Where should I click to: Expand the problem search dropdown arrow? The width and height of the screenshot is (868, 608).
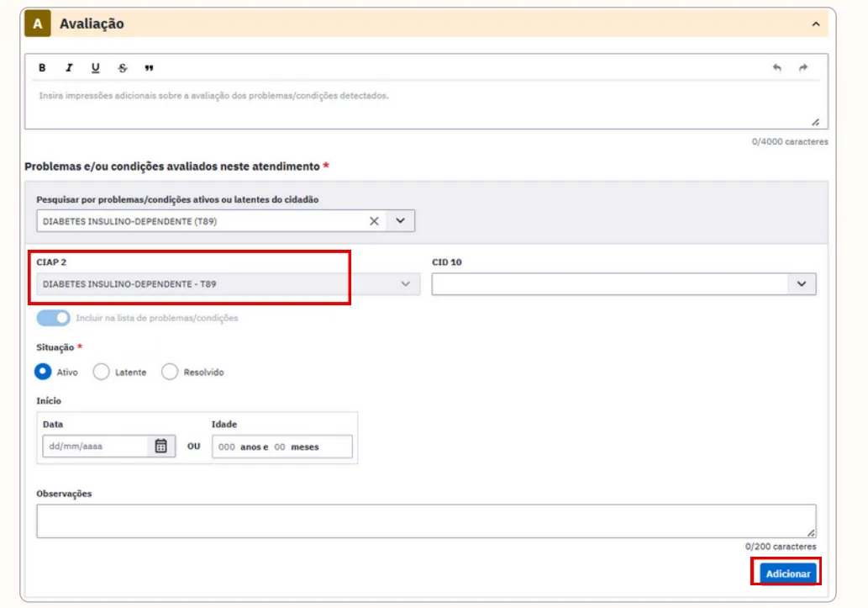[400, 221]
